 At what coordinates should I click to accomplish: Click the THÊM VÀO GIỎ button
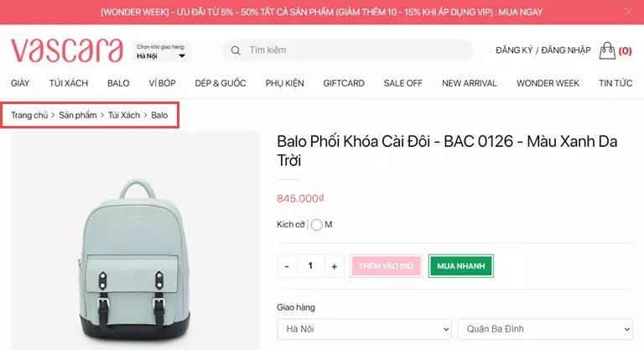386,266
